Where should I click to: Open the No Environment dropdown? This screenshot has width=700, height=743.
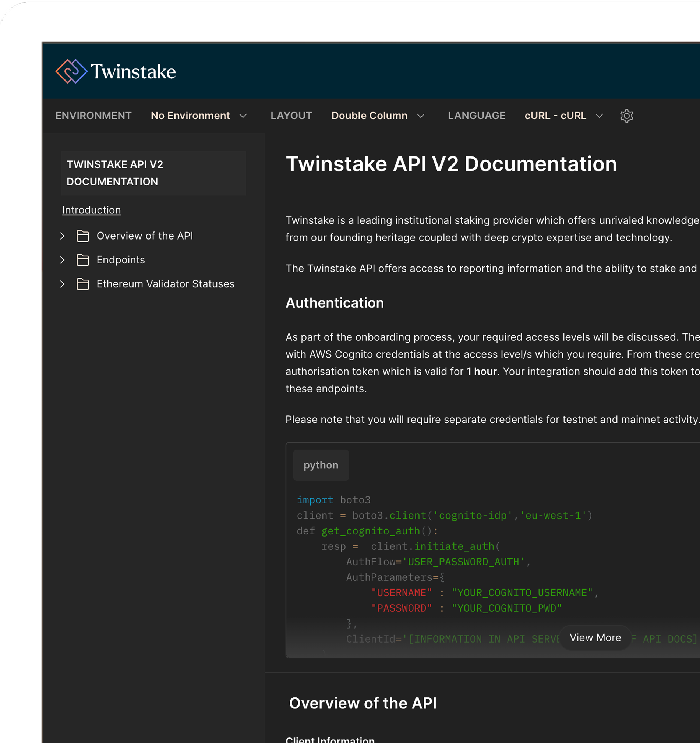[x=199, y=116]
